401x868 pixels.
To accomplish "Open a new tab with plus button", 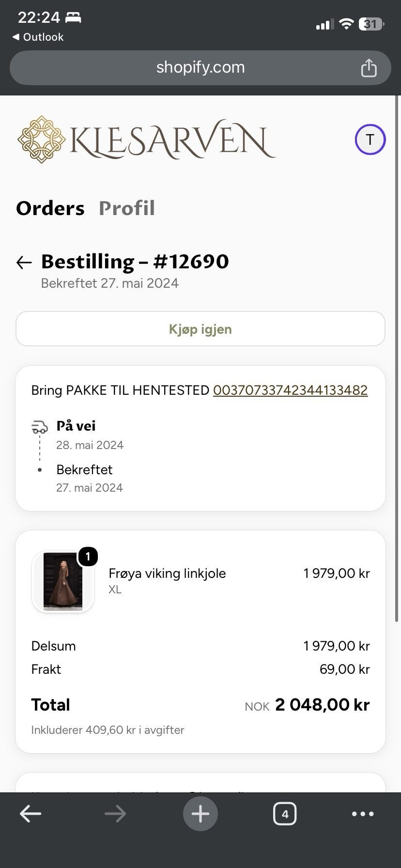I will click(x=200, y=814).
